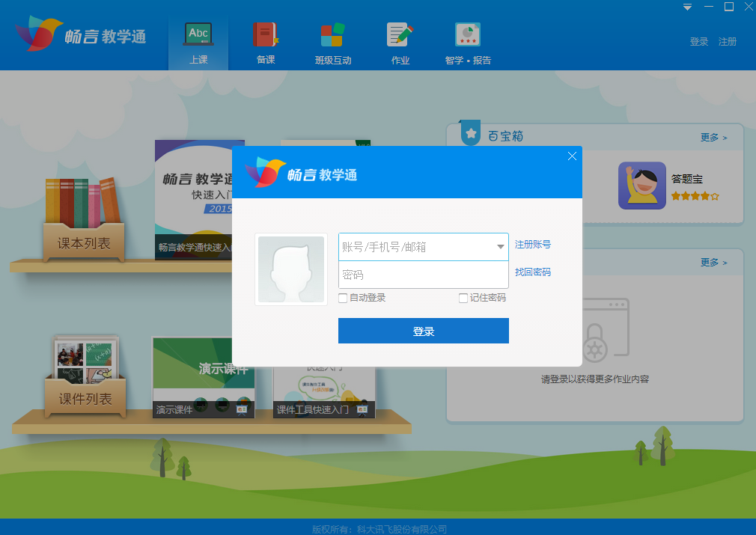Open the 班级互动 (Class Interaction) icon

point(332,34)
